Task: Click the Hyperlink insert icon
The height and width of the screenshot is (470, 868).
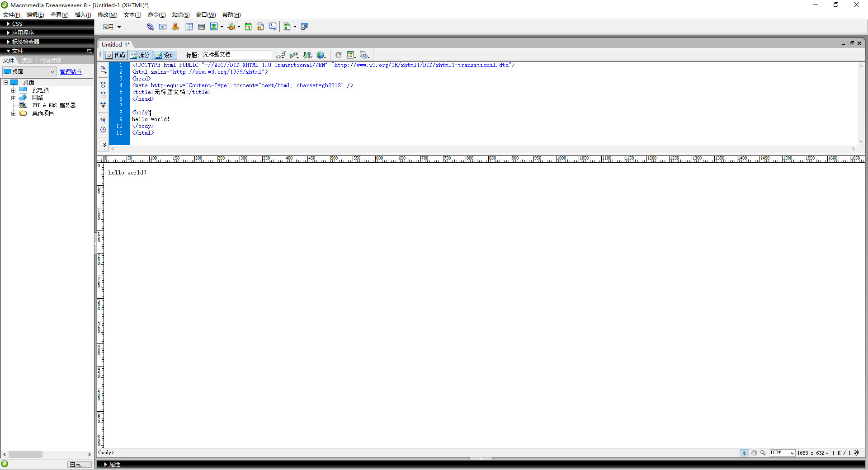Action: pos(150,27)
